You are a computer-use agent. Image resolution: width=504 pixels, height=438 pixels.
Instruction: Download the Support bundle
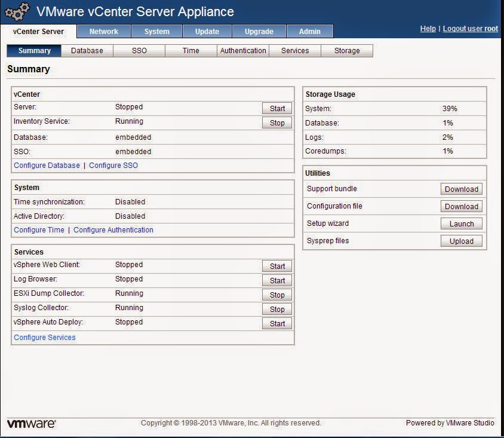click(461, 189)
